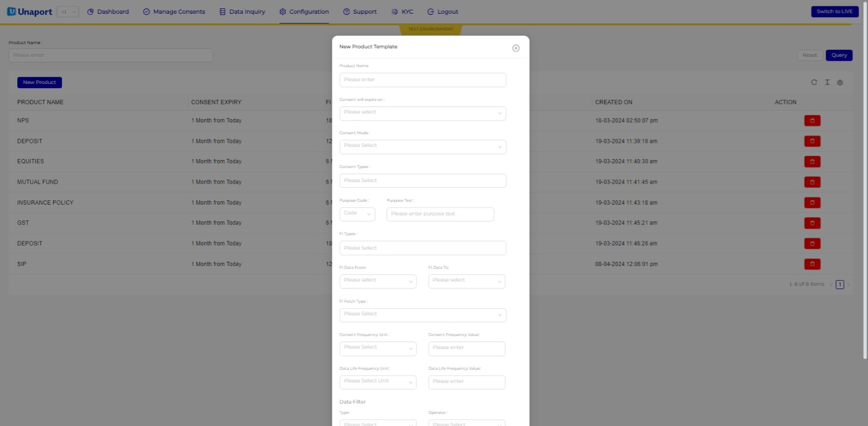Open the FI Types select field
Screen dimensions: 868x426
pyautogui.click(x=423, y=248)
